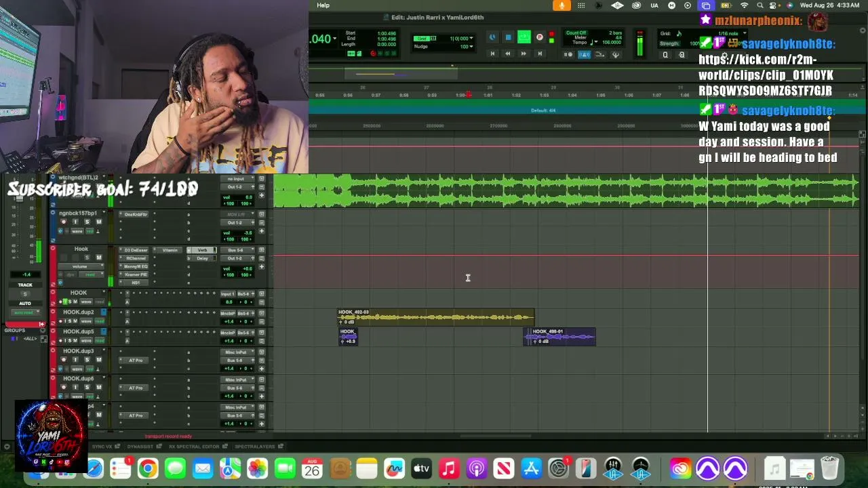Open the Hook track volume view selector
868x488 pixels.
tap(80, 266)
